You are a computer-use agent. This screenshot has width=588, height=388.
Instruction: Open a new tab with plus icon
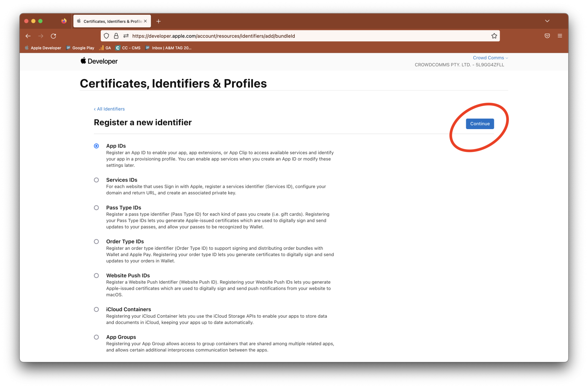159,21
